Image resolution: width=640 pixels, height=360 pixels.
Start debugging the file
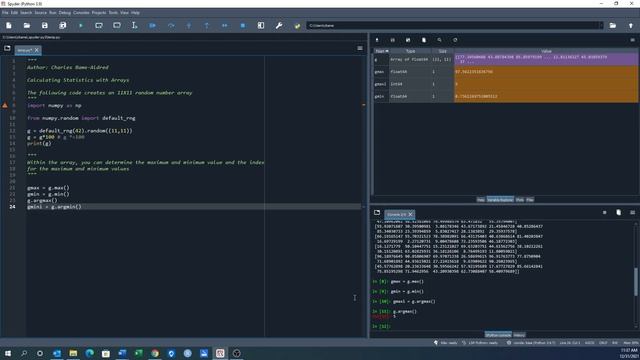(x=153, y=25)
